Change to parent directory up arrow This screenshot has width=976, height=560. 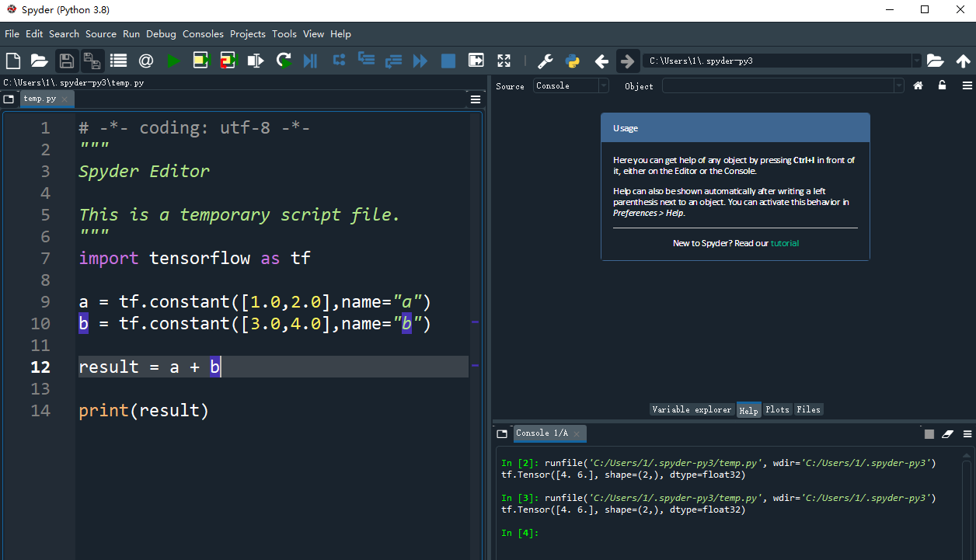[x=963, y=61]
